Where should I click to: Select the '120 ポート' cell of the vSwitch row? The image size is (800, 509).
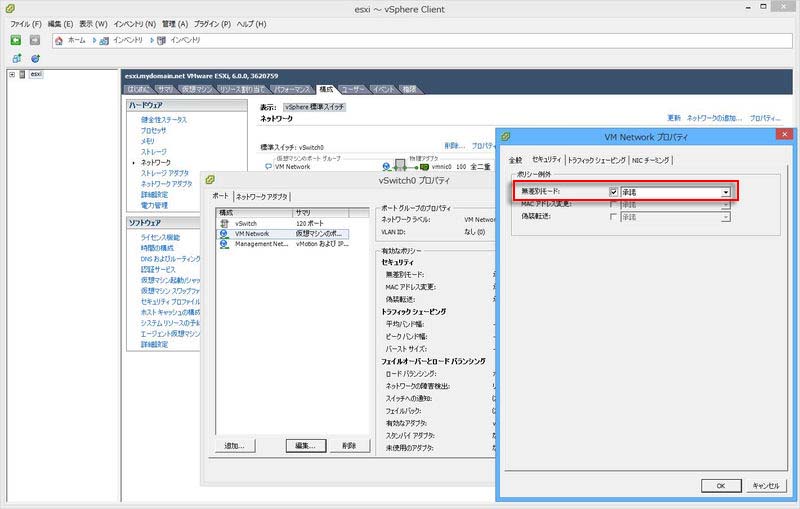(x=310, y=223)
